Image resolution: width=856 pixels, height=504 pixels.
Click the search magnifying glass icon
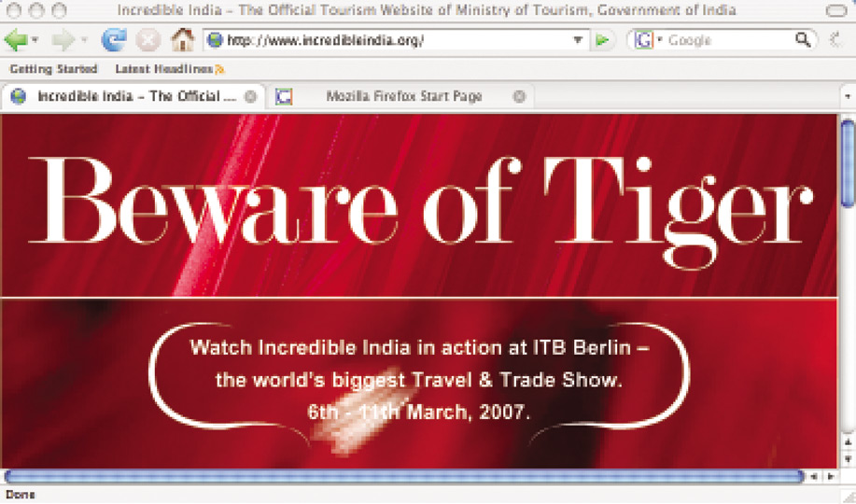pos(803,41)
